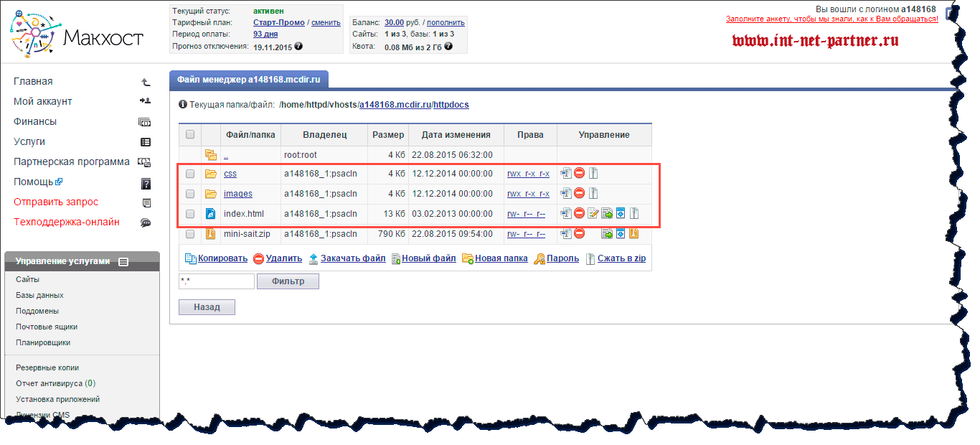Image resolution: width=980 pixels, height=445 pixels.
Task: Tick the index.html row checkbox
Action: [x=190, y=214]
